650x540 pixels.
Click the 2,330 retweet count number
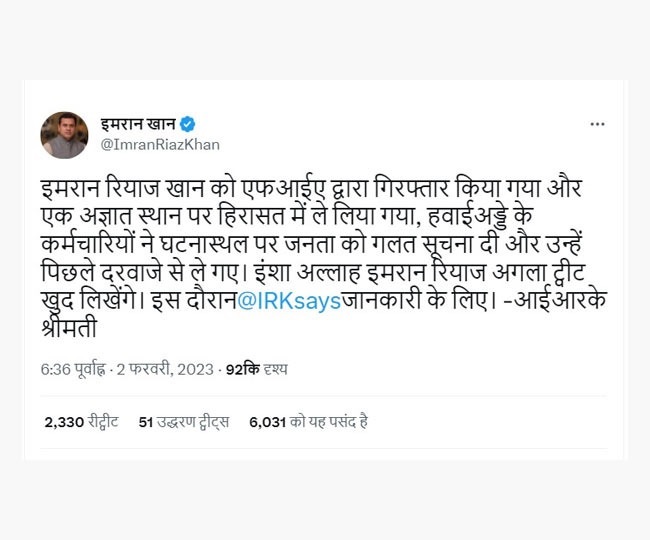pos(63,422)
